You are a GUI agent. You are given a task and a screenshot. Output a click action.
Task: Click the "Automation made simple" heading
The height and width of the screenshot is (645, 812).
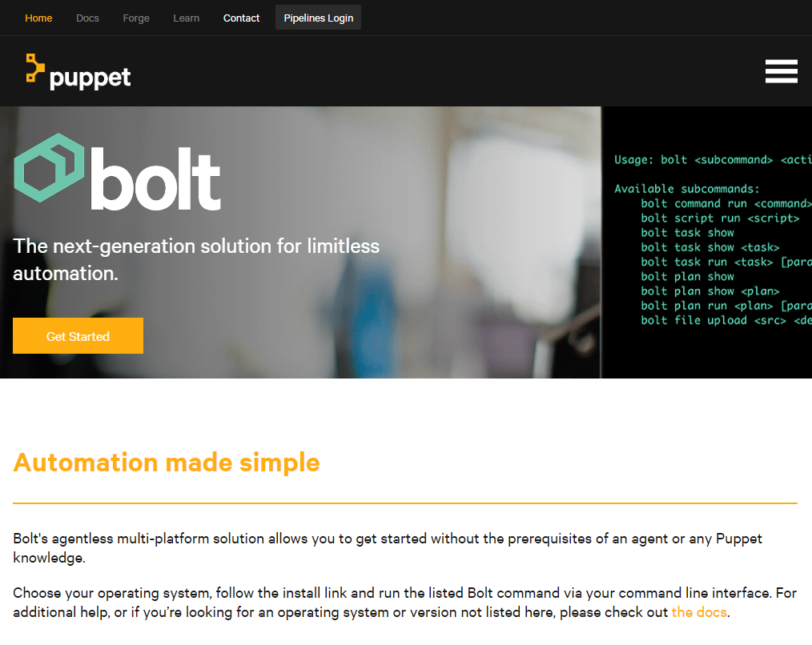coord(167,463)
